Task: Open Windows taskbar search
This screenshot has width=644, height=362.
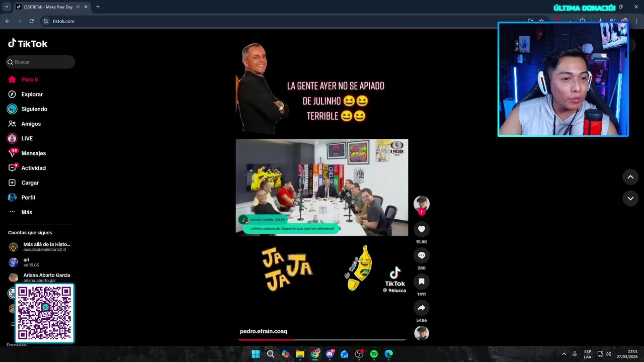Action: (271, 354)
